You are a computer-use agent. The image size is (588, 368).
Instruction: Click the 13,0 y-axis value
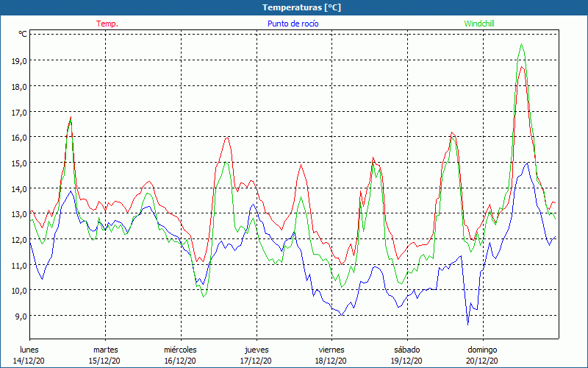click(19, 214)
